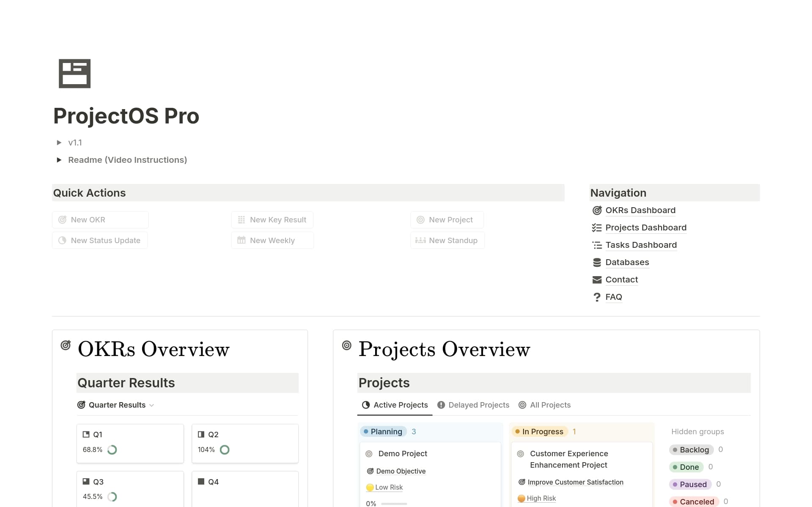This screenshot has width=812, height=507.
Task: Click the FAQ question mark icon
Action: click(x=597, y=297)
